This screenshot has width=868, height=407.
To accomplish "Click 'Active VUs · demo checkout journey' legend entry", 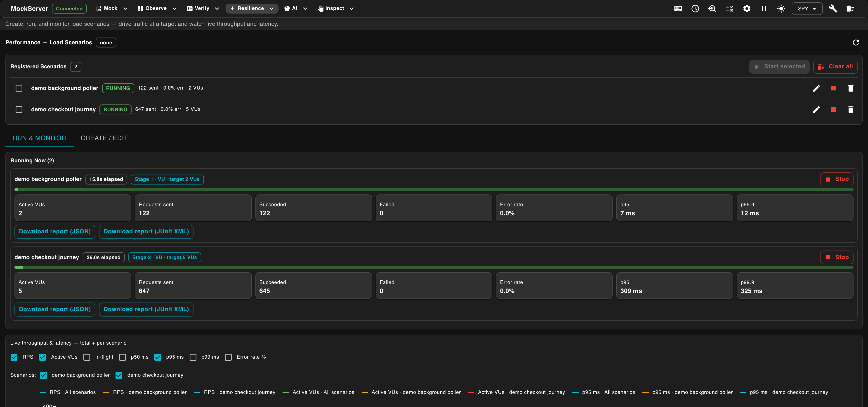I will 516,393.
